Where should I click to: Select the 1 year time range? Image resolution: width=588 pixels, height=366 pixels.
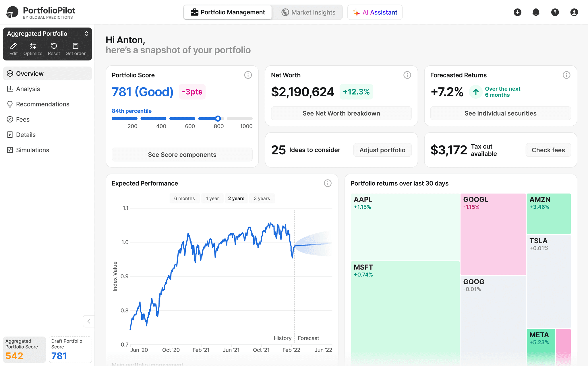[212, 198]
